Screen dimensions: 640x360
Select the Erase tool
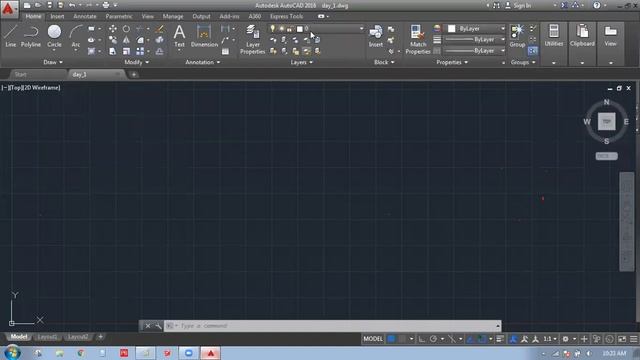[x=160, y=29]
